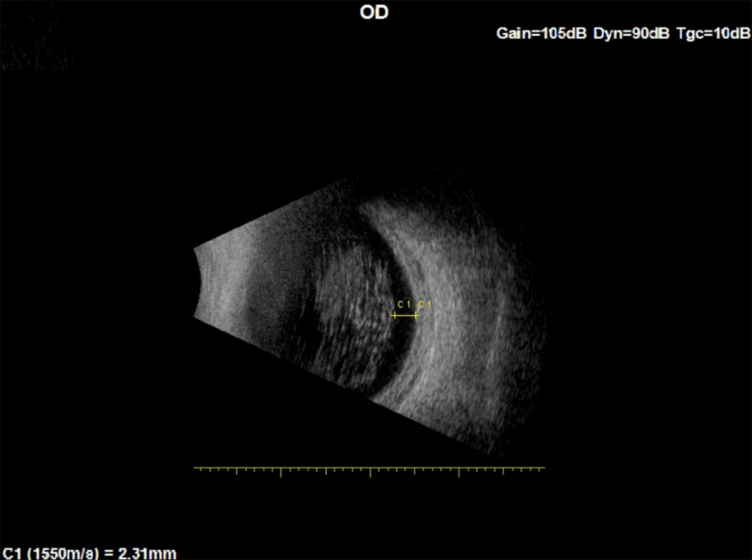Click the center of the yellow scale ruler
The width and height of the screenshot is (752, 560).
coord(370,467)
